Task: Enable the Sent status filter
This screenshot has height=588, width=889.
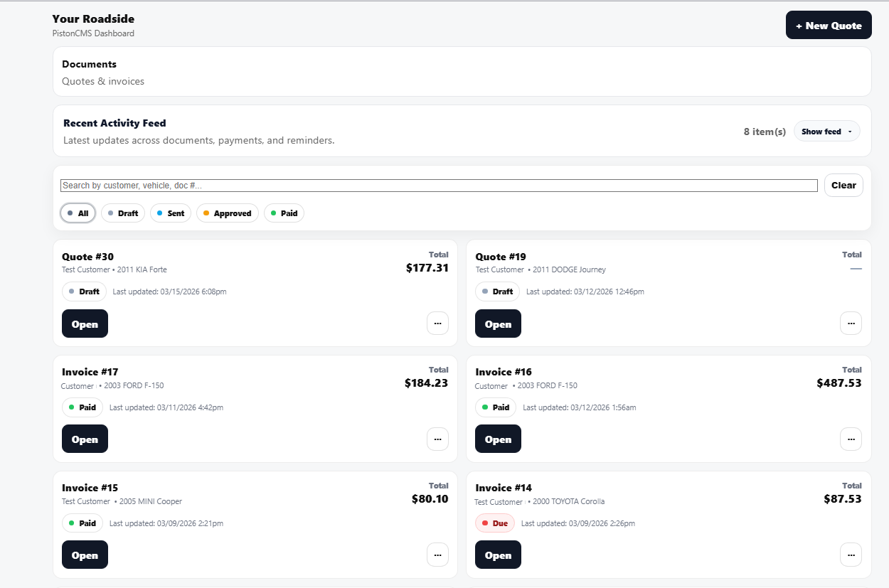Action: tap(170, 213)
